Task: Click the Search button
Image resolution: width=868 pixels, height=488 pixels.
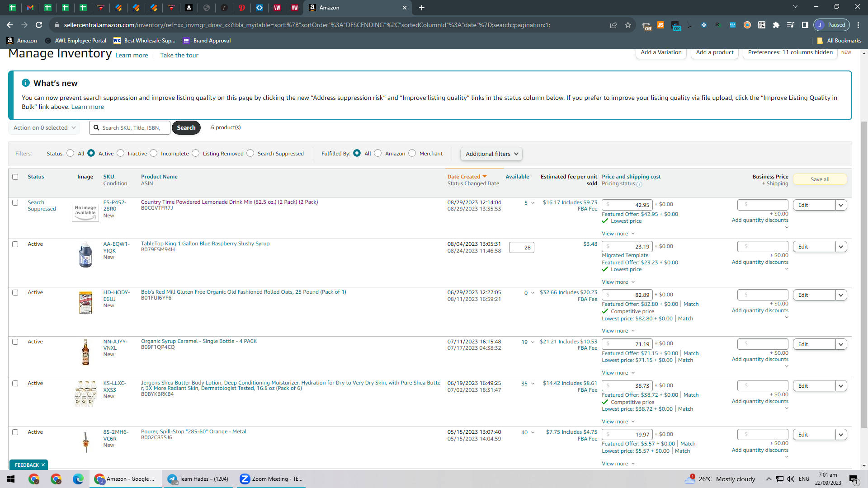Action: coord(186,128)
